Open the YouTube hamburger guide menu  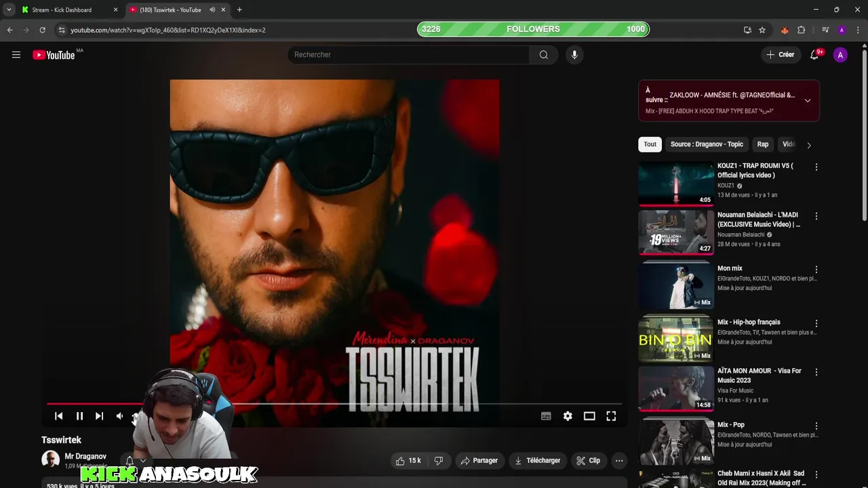click(16, 55)
